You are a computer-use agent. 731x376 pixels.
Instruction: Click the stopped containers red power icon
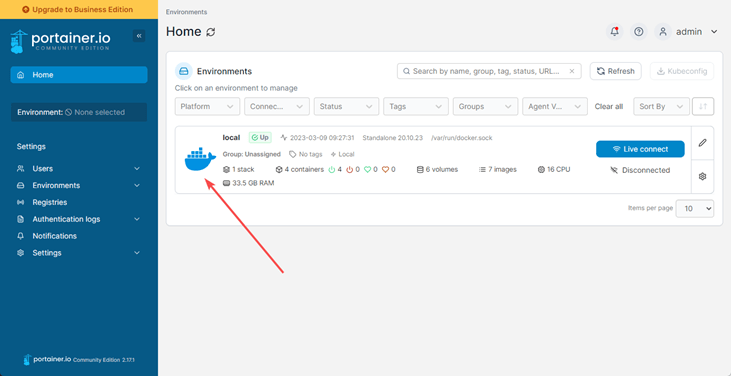350,170
